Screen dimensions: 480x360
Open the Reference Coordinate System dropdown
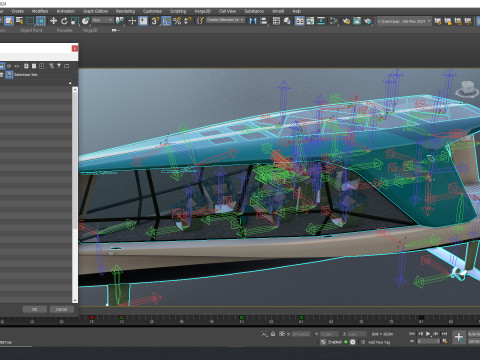[103, 21]
